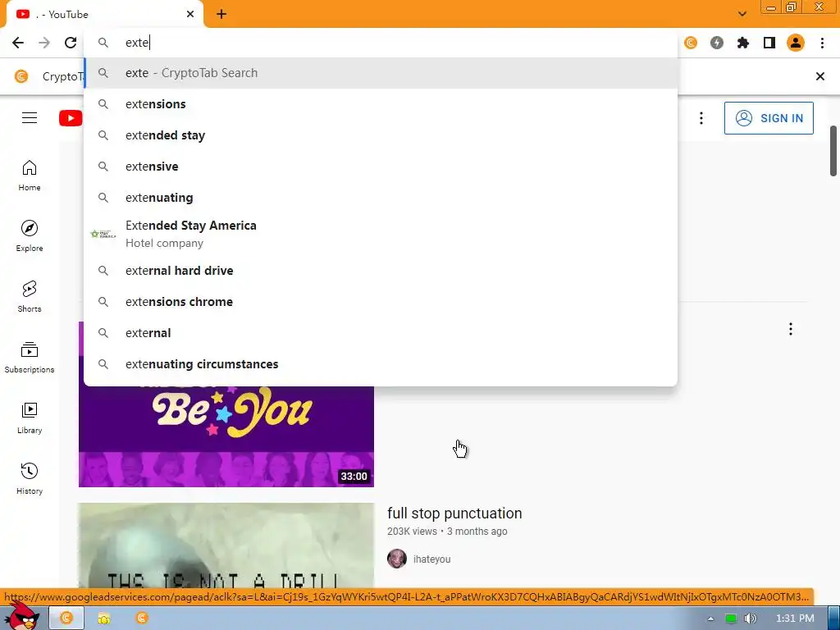
Task: Open the ihateyou channel link
Action: pyautogui.click(x=431, y=559)
